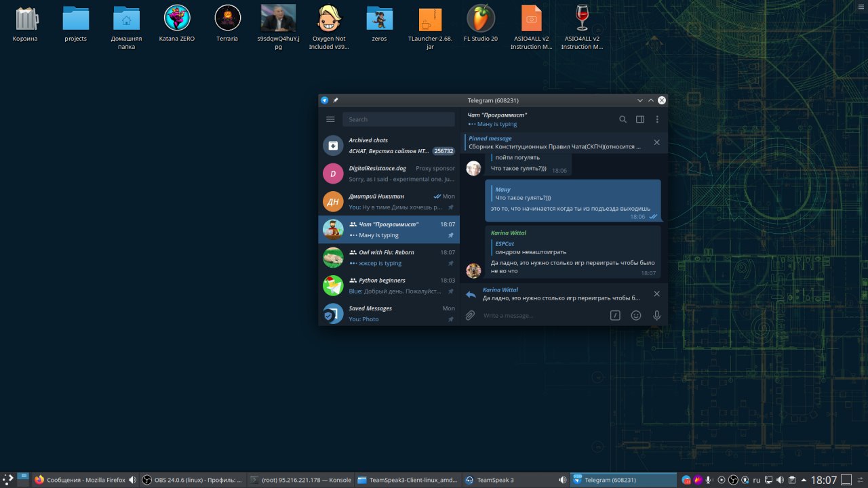Cancel reply to Karina Wittal

656,293
